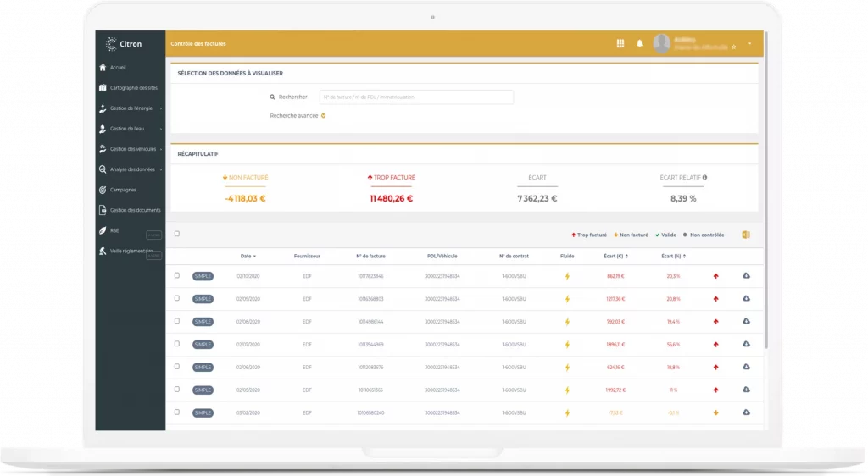Open the user account dropdown arrow
The height and width of the screenshot is (476, 868).
pos(750,44)
